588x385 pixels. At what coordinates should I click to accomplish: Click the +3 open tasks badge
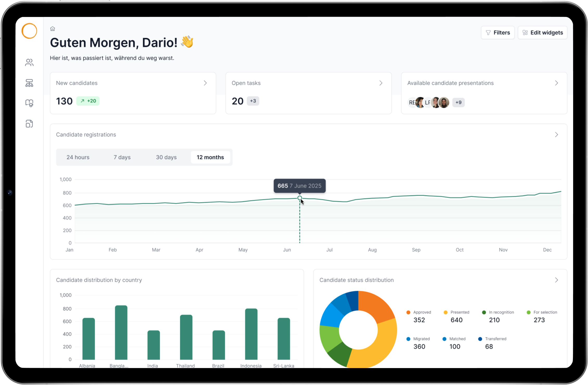pyautogui.click(x=253, y=101)
